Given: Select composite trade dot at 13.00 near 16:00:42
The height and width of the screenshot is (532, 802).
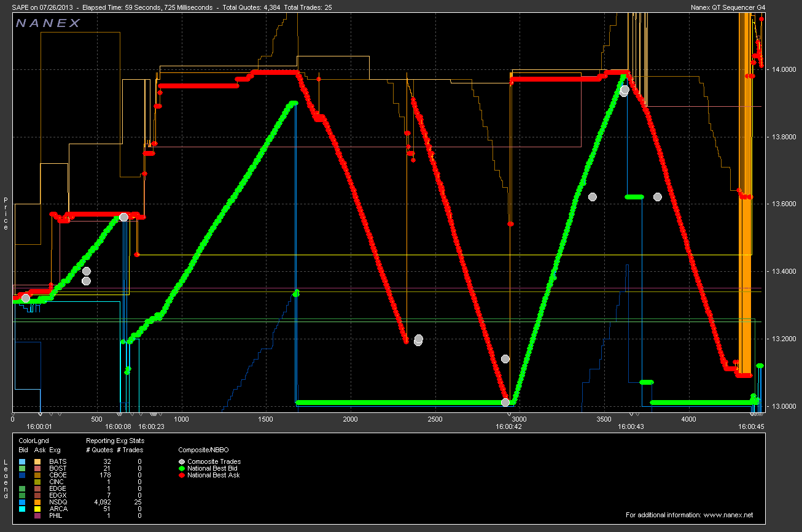Looking at the screenshot, I should point(505,403).
